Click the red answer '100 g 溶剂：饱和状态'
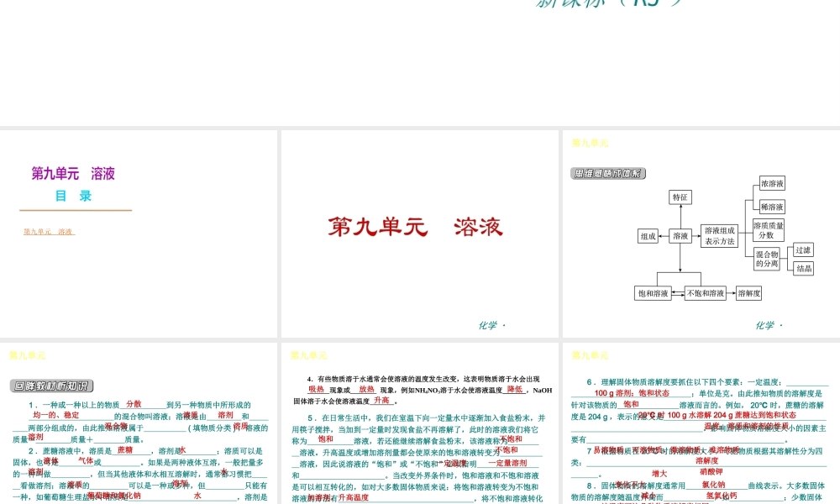The image size is (840, 504). click(632, 393)
